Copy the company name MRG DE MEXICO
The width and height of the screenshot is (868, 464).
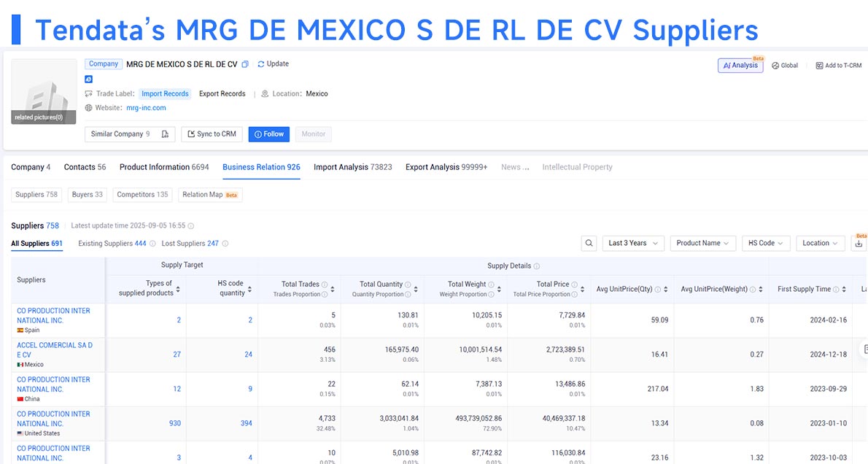(244, 64)
